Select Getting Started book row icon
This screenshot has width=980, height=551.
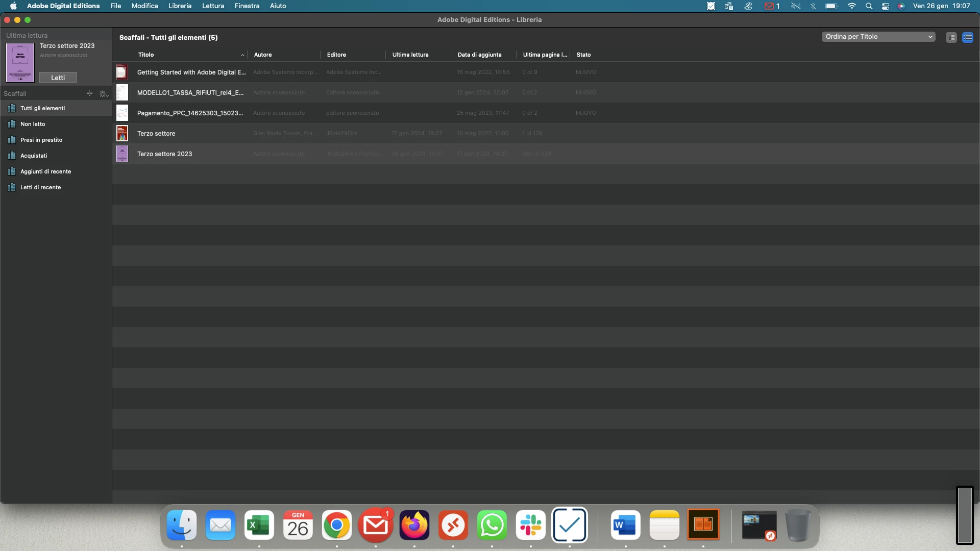(x=122, y=72)
